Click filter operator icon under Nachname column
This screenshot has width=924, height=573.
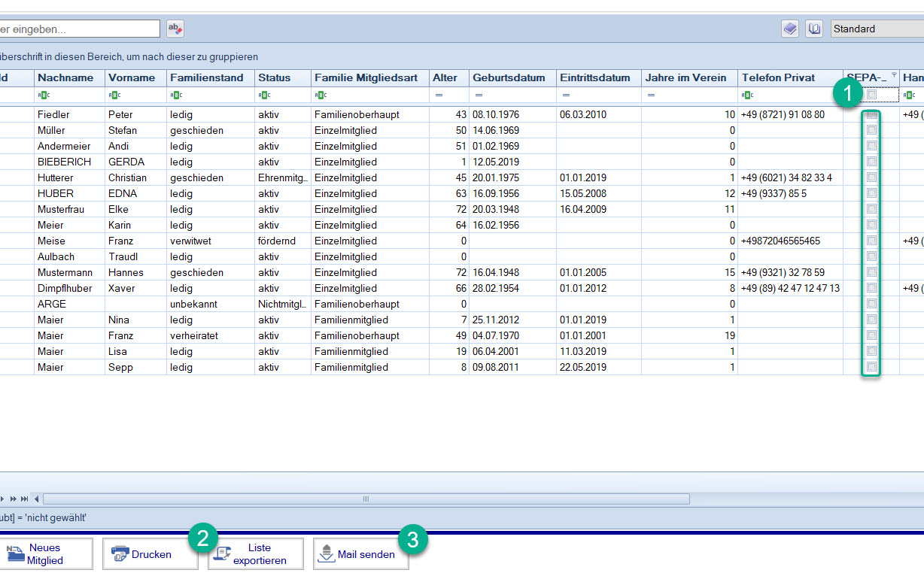(x=43, y=95)
